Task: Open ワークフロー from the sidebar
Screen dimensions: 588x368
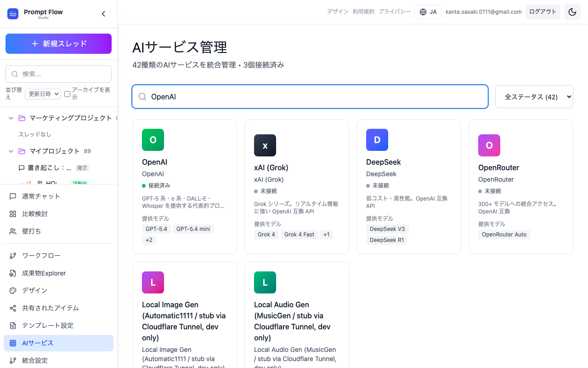Action: point(58,256)
